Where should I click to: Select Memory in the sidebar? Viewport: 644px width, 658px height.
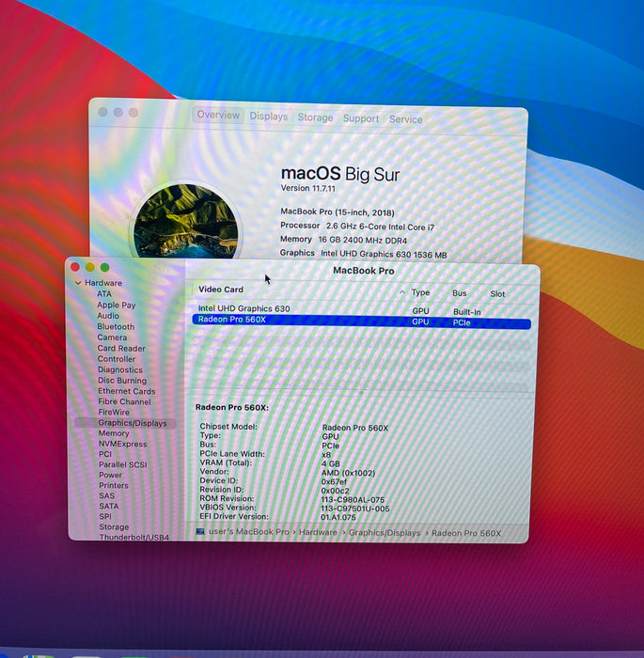coord(114,433)
